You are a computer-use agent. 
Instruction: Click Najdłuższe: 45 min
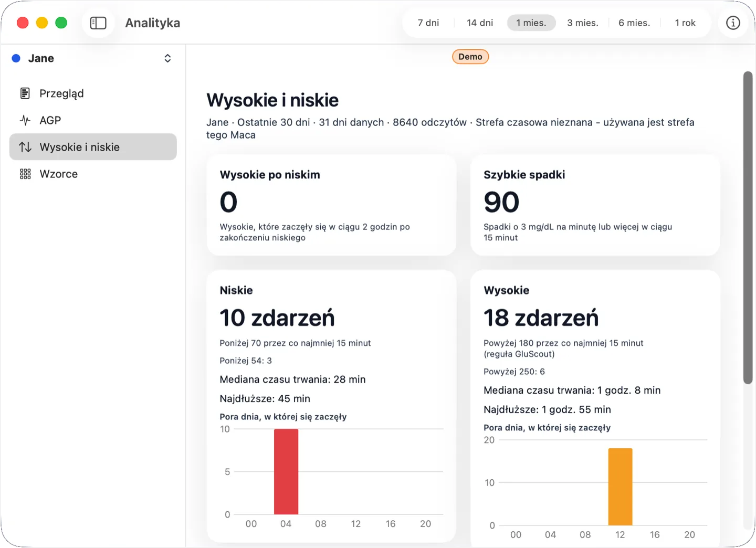(x=265, y=399)
